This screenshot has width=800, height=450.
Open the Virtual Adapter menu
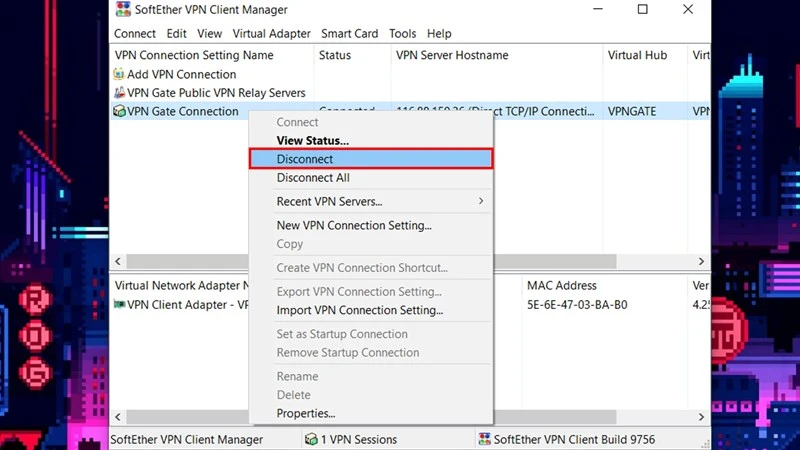271,34
